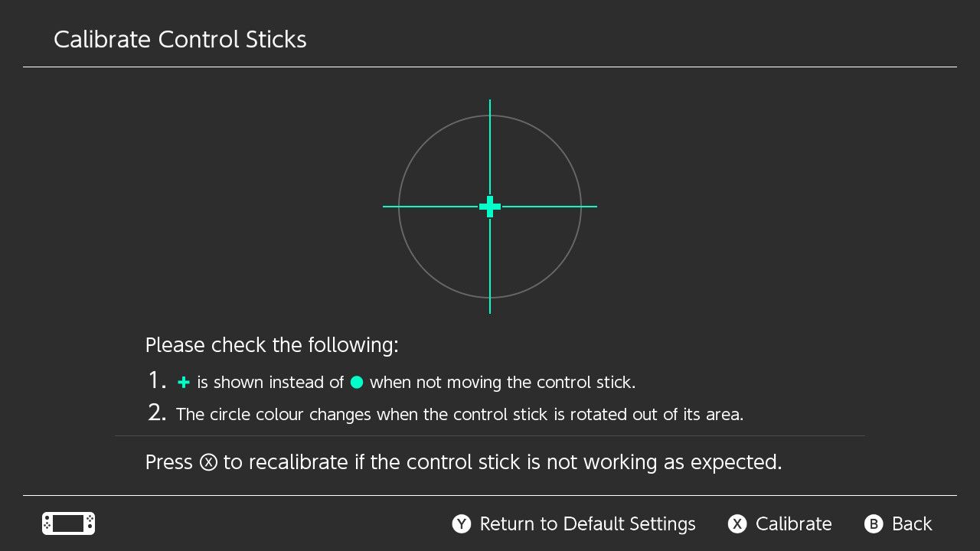This screenshot has width=980, height=551.
Task: Select Back to leave calibration
Action: 911,524
